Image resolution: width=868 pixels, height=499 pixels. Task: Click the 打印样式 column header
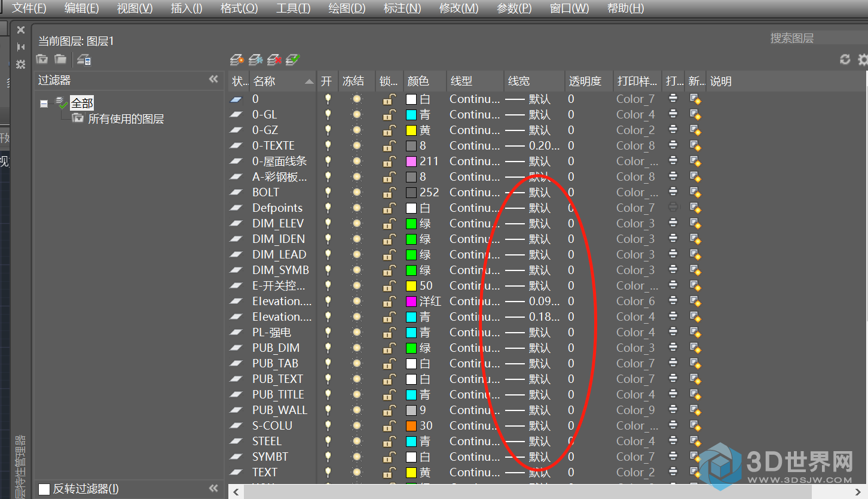coord(638,81)
